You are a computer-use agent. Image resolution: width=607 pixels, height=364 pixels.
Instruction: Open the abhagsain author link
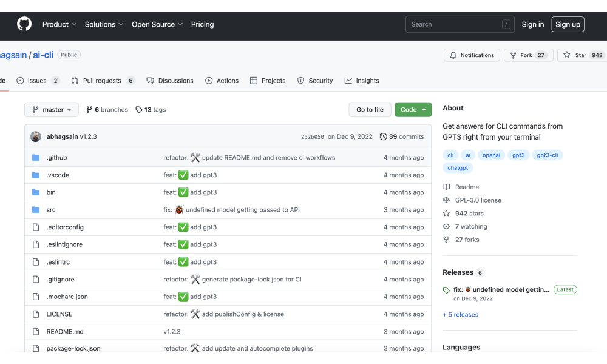point(63,136)
